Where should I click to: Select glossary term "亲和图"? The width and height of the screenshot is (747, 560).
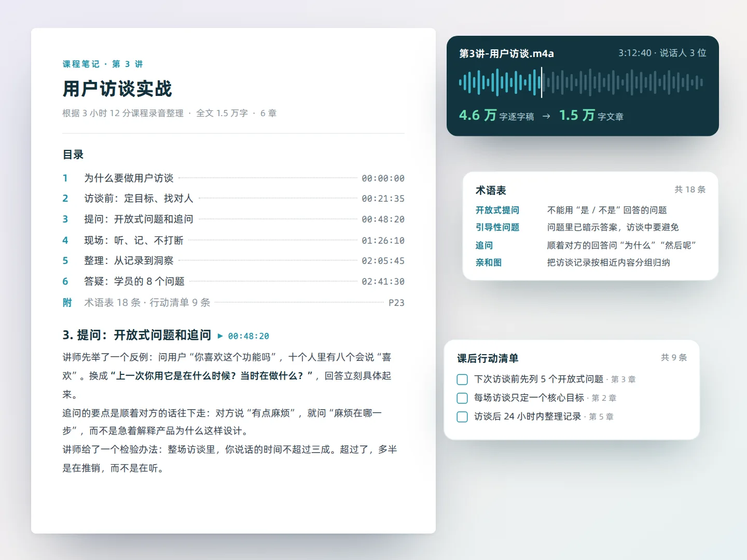click(488, 262)
